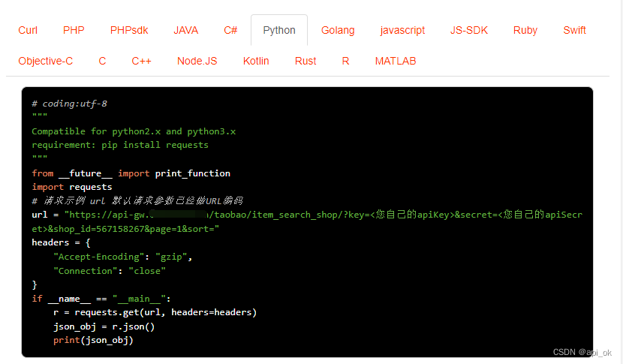Screen dimensions: 623x364
Task: Click the 'headers = {' line
Action: click(x=62, y=243)
